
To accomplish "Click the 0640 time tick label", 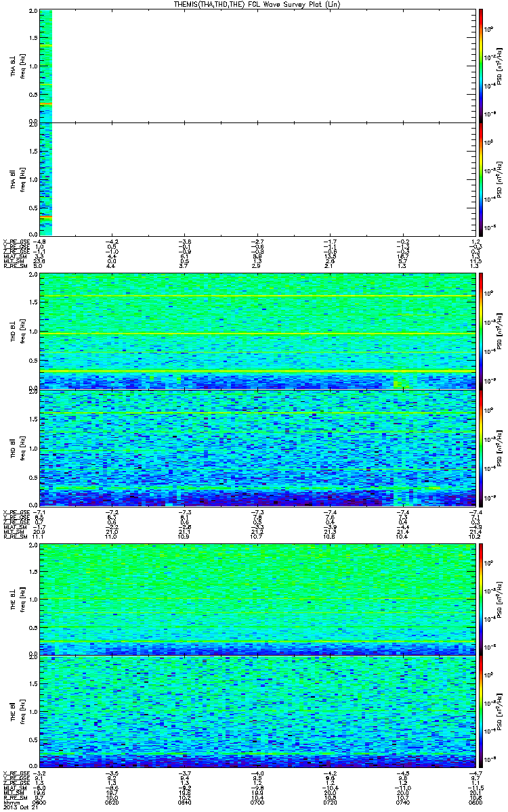I will coord(185,802).
